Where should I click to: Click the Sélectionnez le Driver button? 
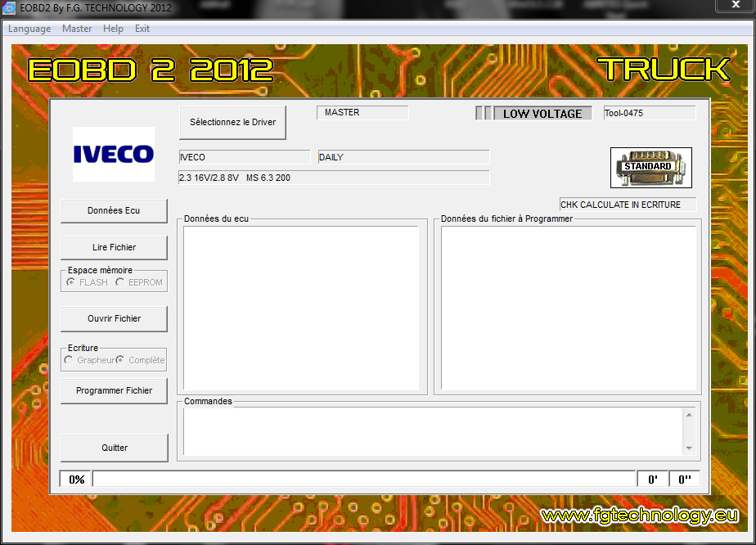232,123
